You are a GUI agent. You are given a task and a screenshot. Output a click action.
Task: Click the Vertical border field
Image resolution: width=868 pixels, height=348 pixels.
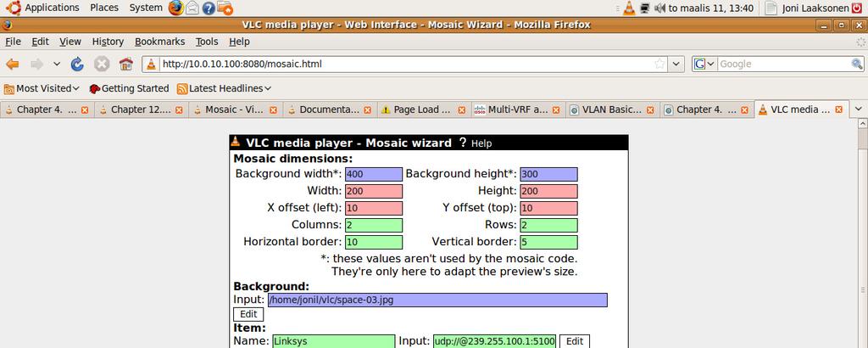(548, 242)
